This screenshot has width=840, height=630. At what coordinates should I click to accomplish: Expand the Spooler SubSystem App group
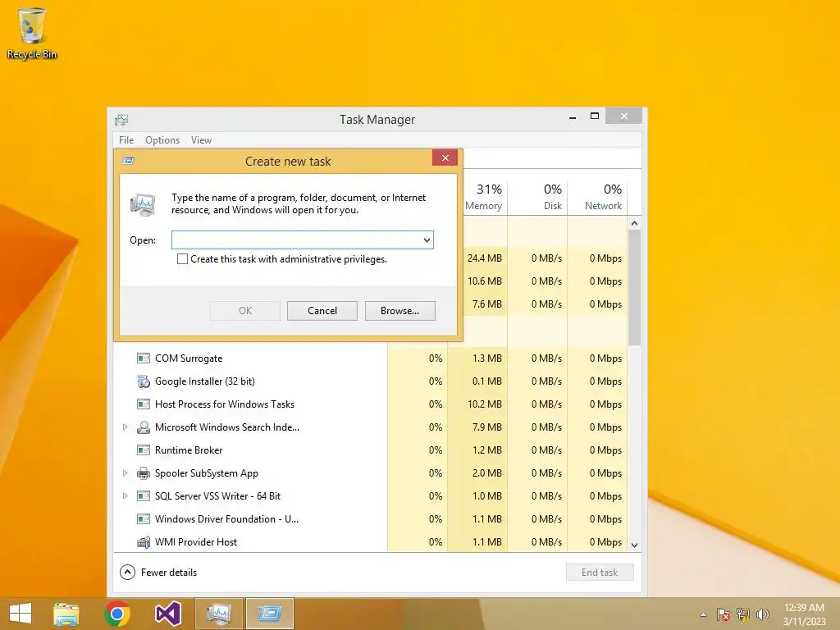click(125, 473)
